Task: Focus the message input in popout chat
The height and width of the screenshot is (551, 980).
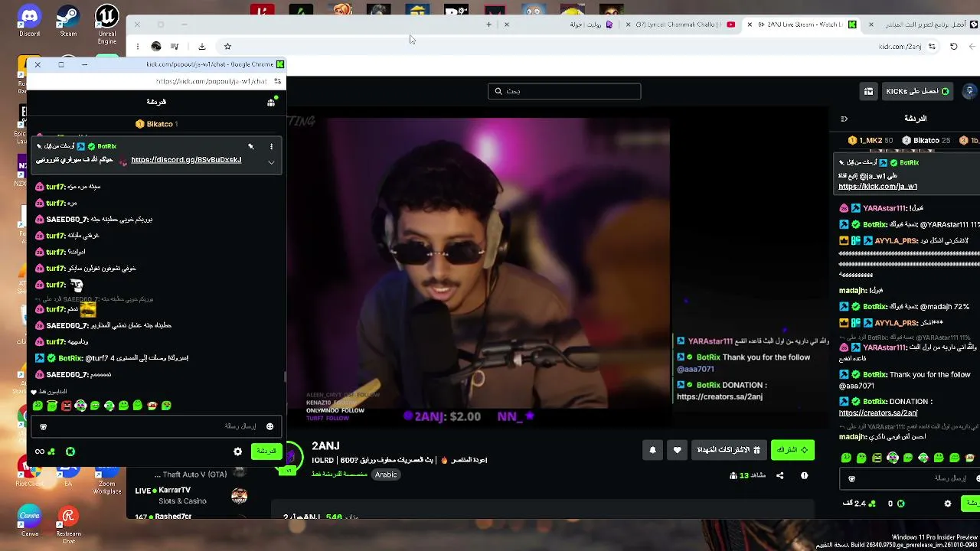Action: coord(157,426)
